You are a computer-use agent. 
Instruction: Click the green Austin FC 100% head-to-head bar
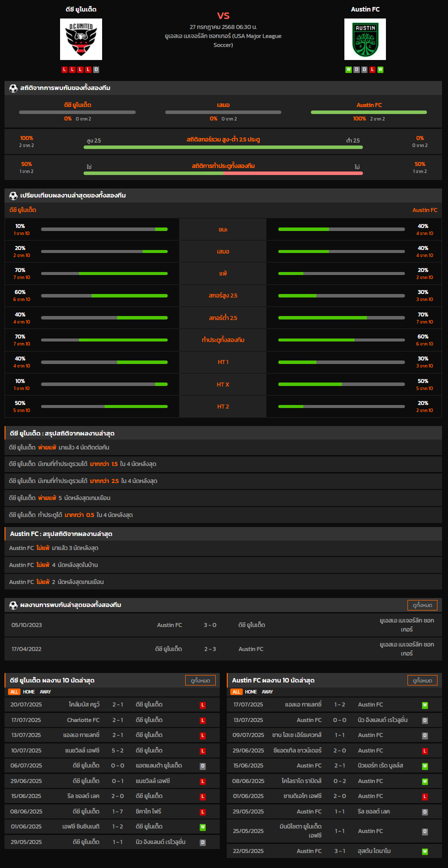pos(369,112)
